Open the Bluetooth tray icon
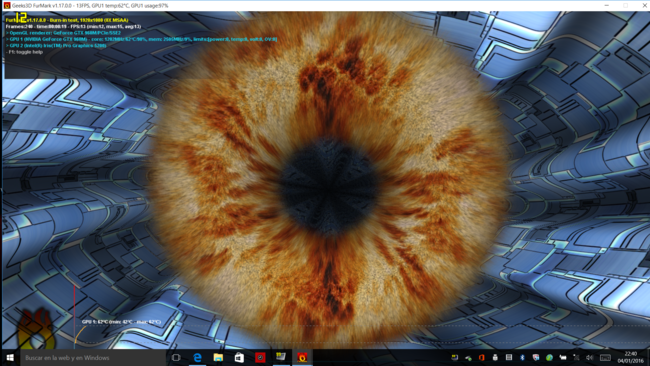 pos(522,357)
